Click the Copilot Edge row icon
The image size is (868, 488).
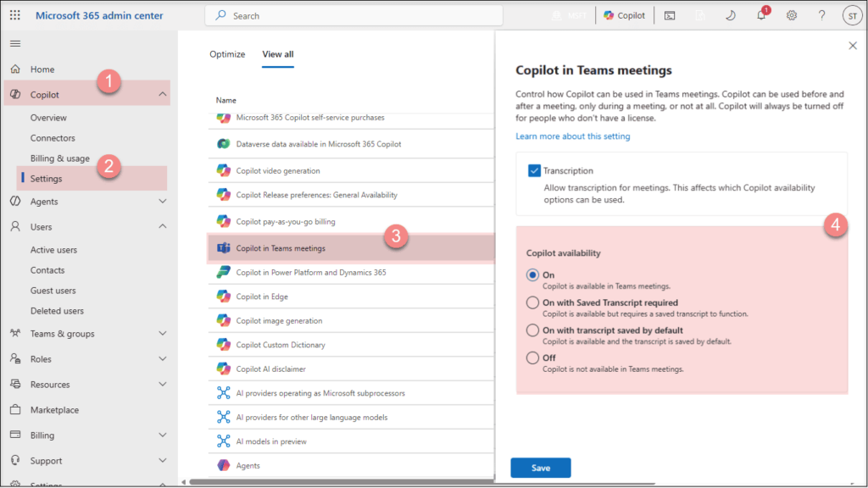point(224,297)
